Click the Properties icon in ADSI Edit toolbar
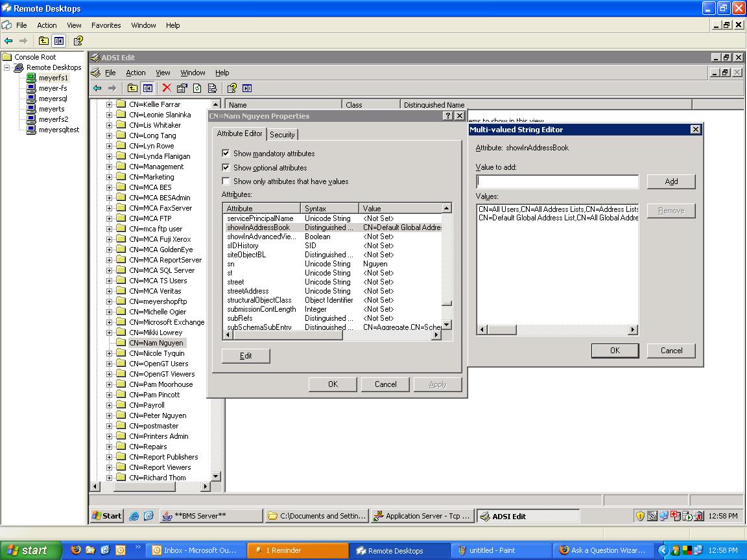Viewport: 747px width, 560px height. 182,88
